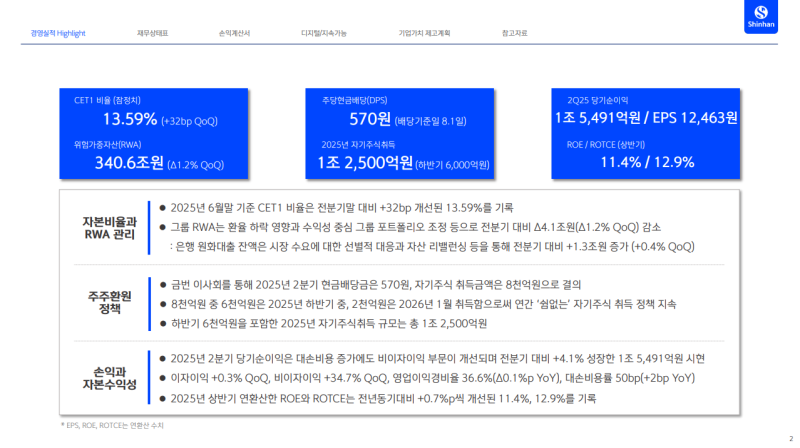
Task: Go to the 손익계산서 tab
Action: [x=234, y=34]
